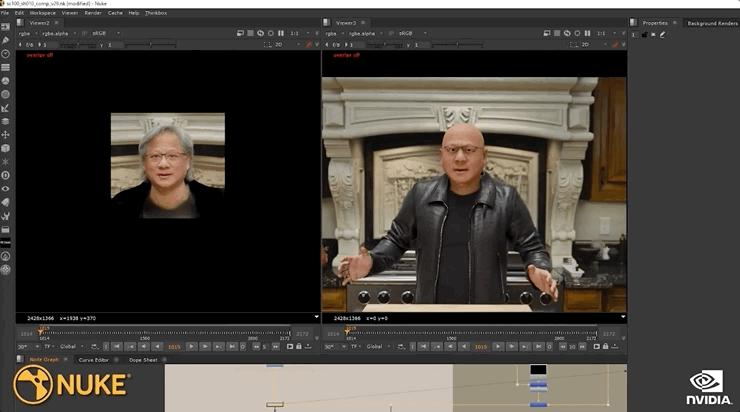Click the current frame field in Viewer3
Image resolution: width=740 pixels, height=412 pixels.
481,346
